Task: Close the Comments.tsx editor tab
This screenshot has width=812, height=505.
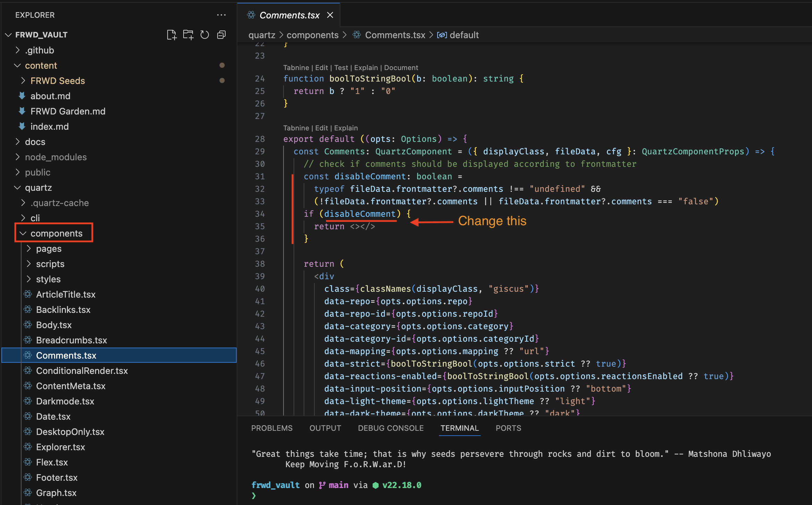Action: click(330, 15)
